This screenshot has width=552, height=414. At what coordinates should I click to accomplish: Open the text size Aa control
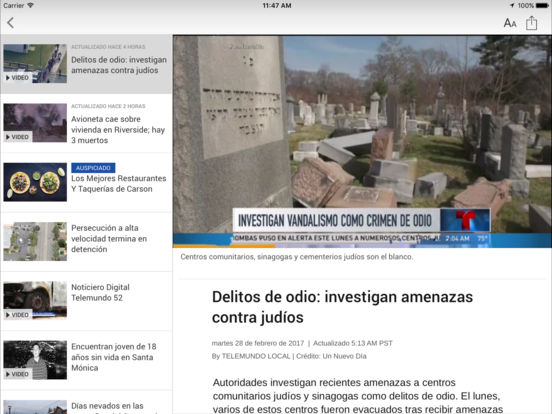click(x=509, y=23)
